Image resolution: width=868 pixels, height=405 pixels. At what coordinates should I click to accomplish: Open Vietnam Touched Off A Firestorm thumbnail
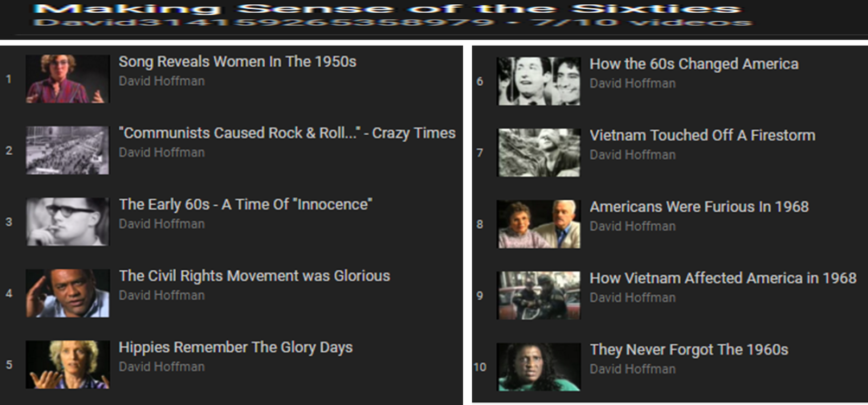pyautogui.click(x=539, y=153)
